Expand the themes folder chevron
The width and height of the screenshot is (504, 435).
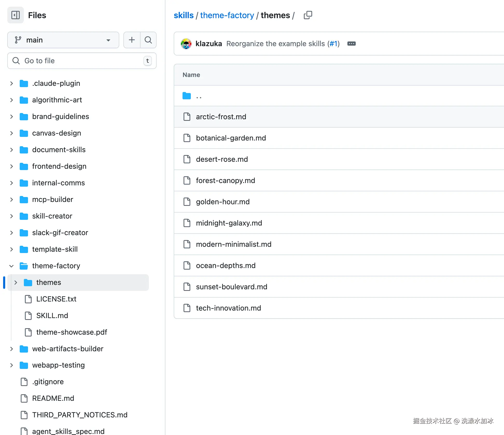[16, 283]
